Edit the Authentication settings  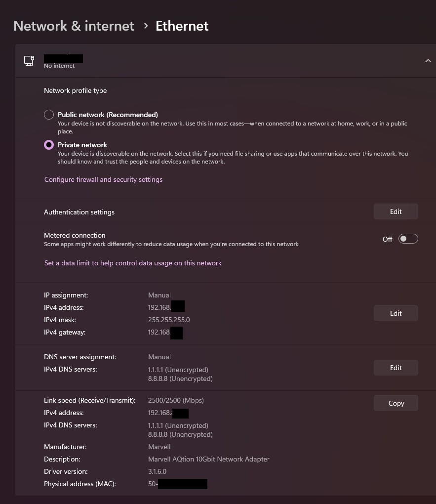(396, 211)
